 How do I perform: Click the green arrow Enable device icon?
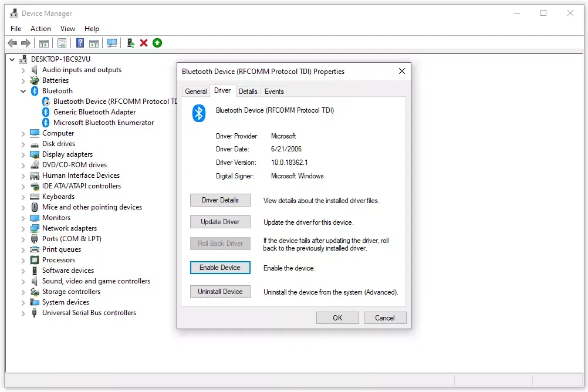click(157, 43)
